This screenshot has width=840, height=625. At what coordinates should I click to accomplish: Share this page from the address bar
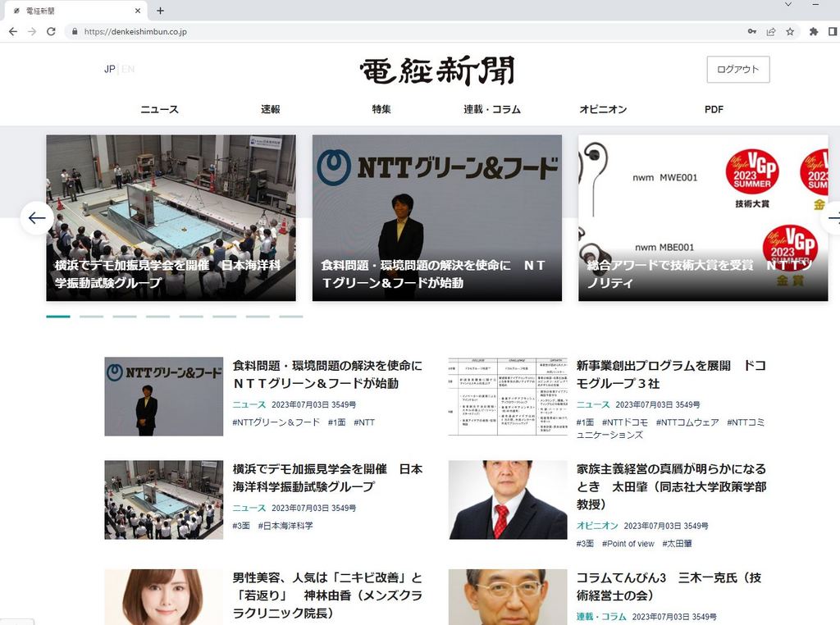click(x=771, y=32)
